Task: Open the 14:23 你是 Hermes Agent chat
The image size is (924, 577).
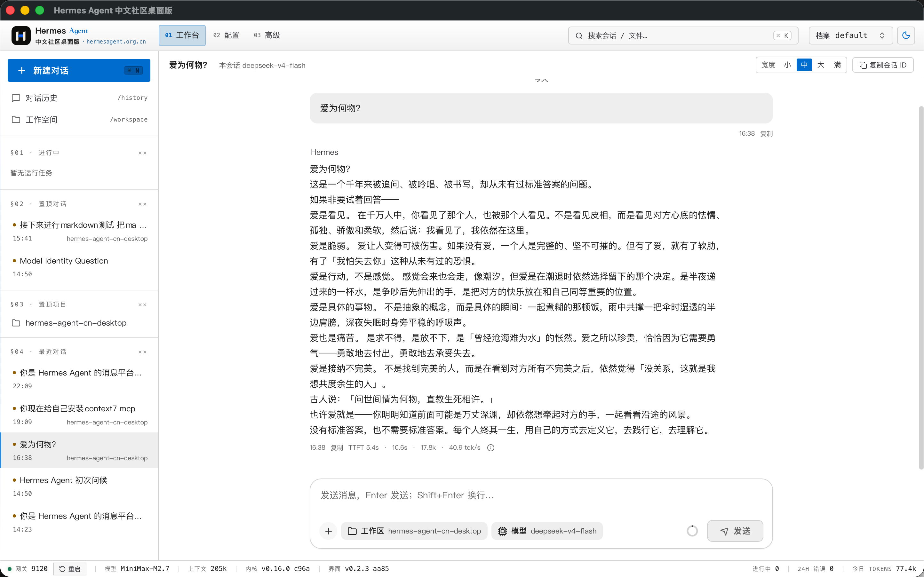Action: [x=79, y=522]
